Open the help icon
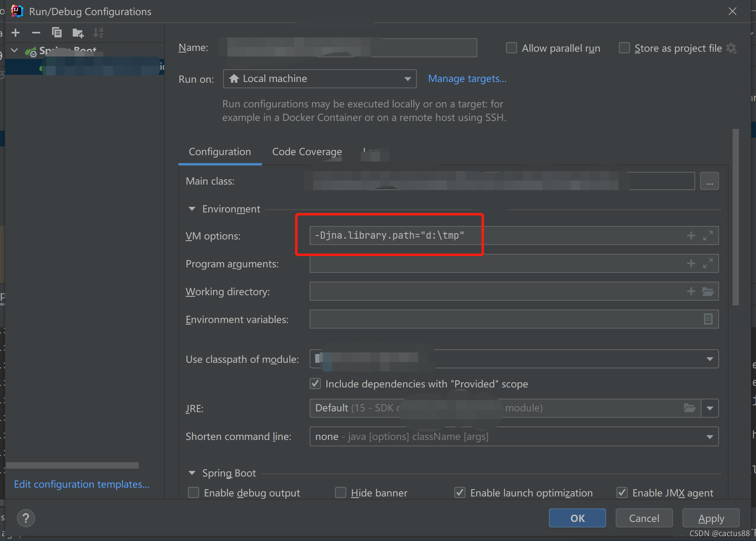The width and height of the screenshot is (756, 541). click(26, 518)
